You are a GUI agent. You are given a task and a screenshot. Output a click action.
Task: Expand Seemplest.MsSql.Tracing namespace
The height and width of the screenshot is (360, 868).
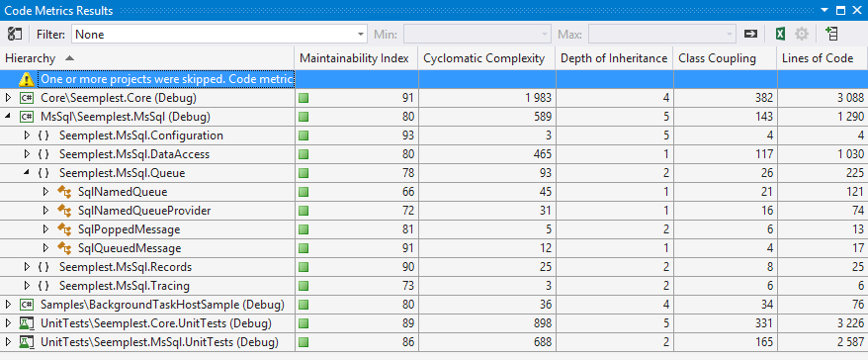[x=27, y=287]
